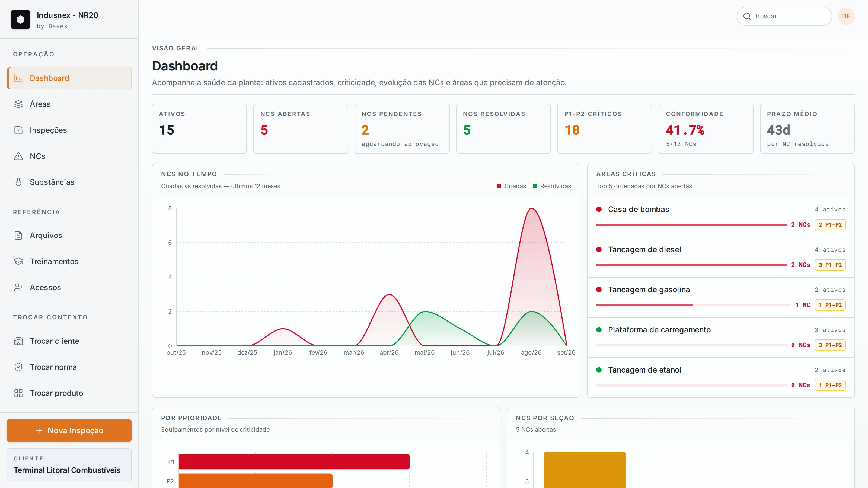Select Trocar norma option

click(69, 367)
